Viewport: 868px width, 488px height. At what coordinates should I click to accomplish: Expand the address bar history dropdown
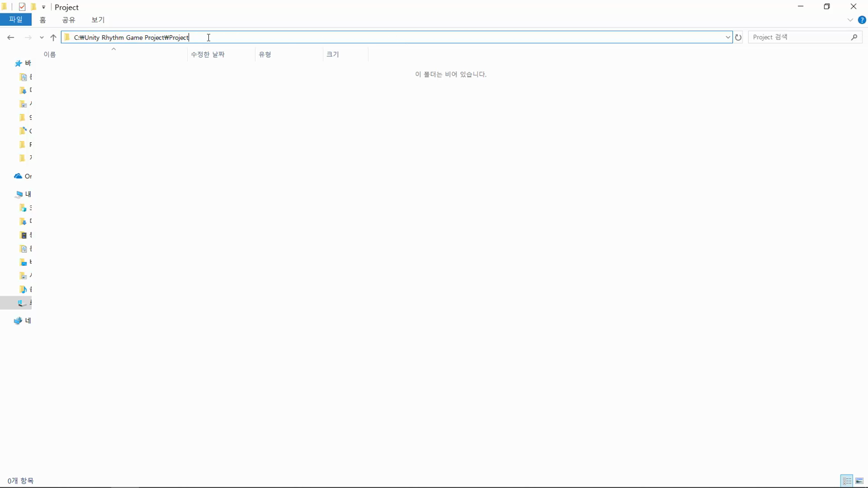point(728,37)
